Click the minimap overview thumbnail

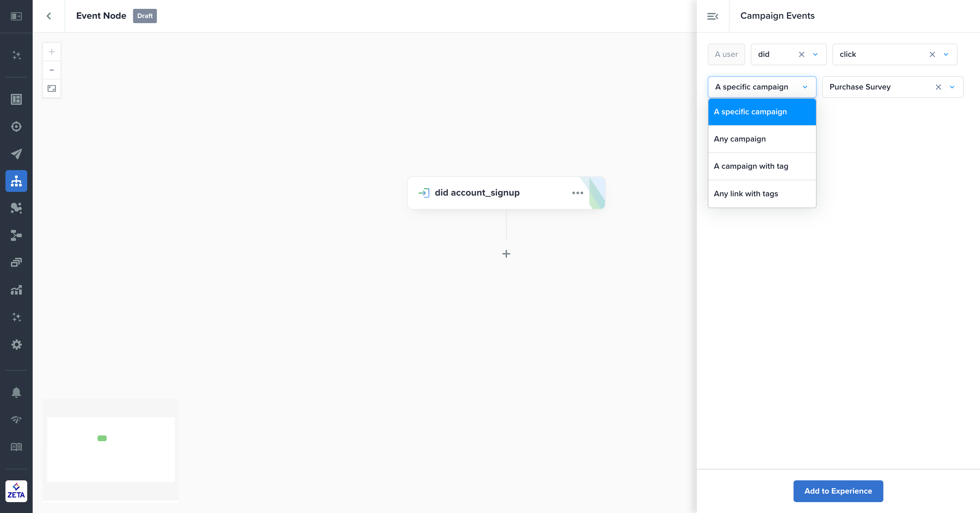[111, 449]
